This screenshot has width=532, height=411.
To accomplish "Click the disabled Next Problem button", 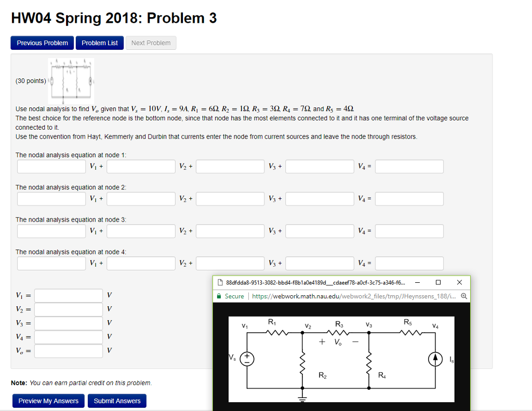I will (x=151, y=43).
